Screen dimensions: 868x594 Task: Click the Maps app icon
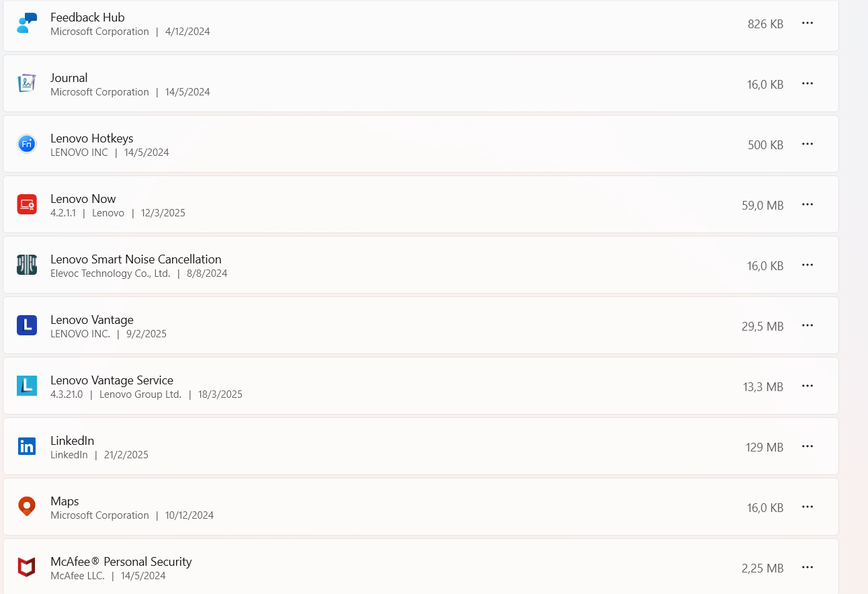(x=27, y=507)
